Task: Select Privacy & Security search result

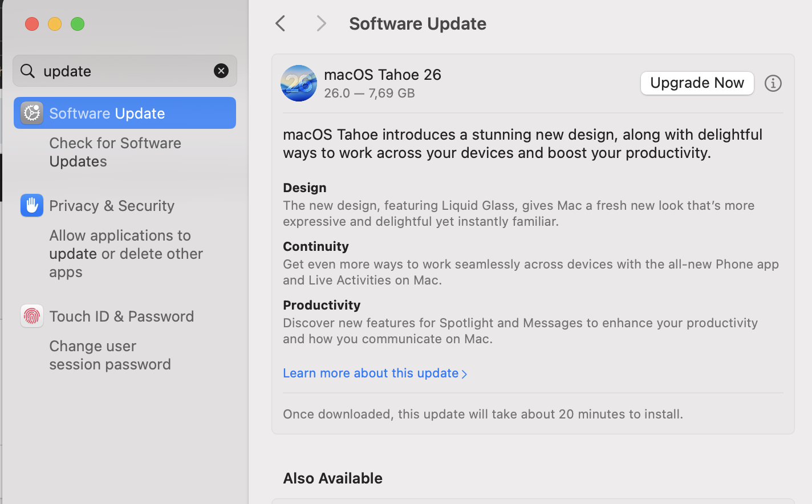Action: (x=112, y=205)
